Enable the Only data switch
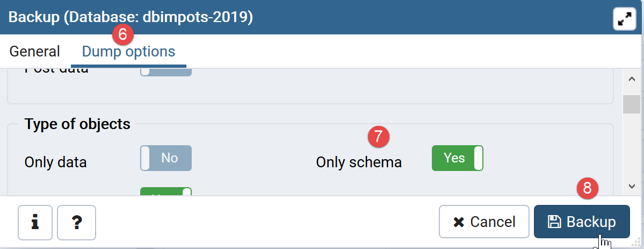Screen dimensions: 644x249 [166, 158]
